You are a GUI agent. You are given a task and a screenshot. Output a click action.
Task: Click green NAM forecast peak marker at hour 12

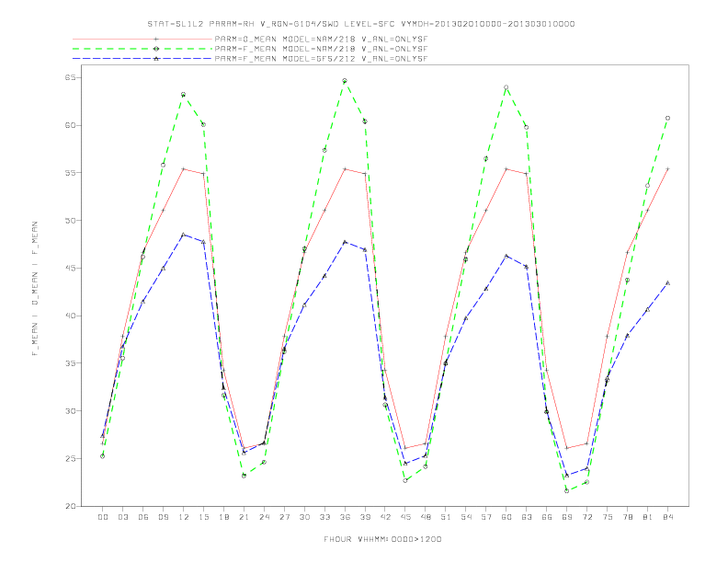pyautogui.click(x=184, y=95)
